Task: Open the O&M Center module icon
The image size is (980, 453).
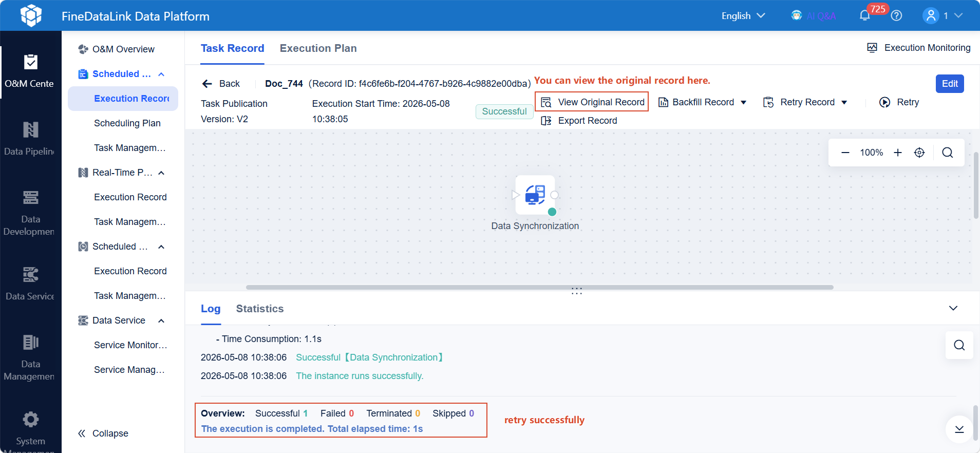Action: (x=31, y=62)
